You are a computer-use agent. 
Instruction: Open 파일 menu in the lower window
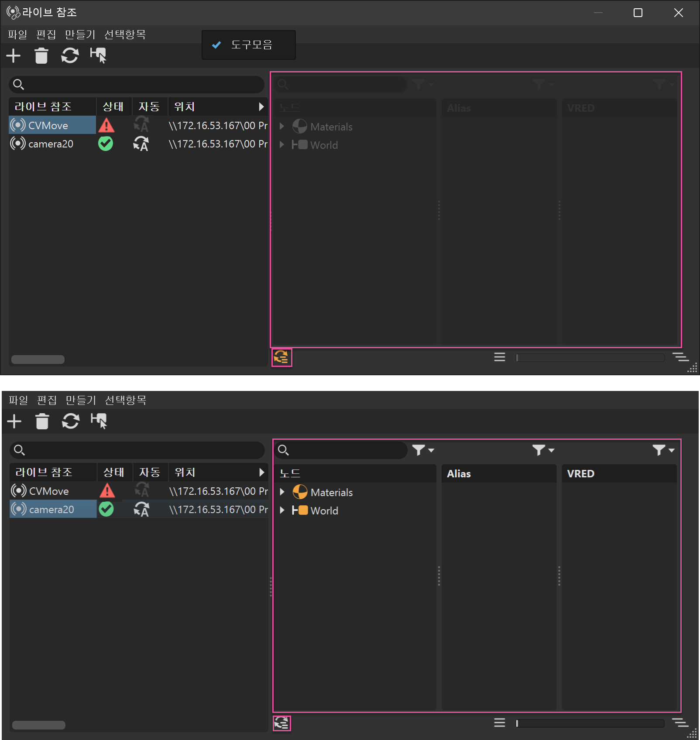[18, 400]
